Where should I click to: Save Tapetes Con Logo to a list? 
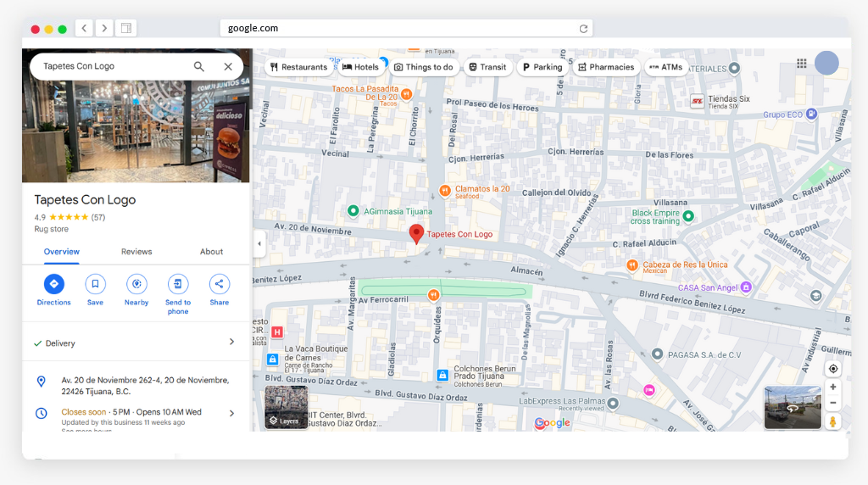pyautogui.click(x=95, y=284)
